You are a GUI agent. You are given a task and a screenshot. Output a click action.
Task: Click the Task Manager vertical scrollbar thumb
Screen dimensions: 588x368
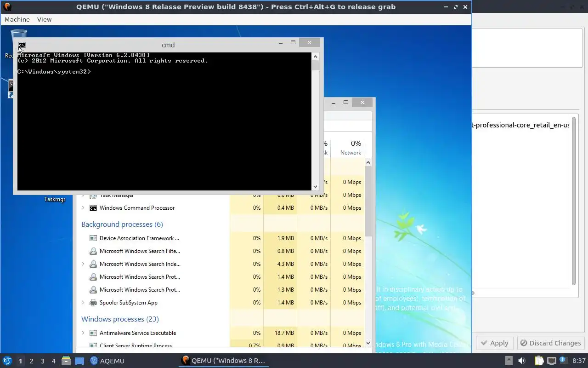point(368,201)
